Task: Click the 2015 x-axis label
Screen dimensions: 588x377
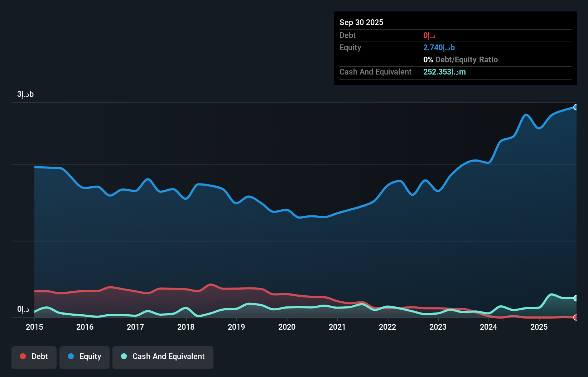Action: tap(34, 327)
